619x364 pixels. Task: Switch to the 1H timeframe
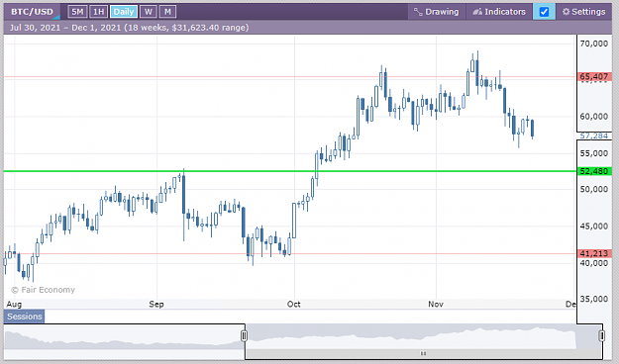point(98,12)
